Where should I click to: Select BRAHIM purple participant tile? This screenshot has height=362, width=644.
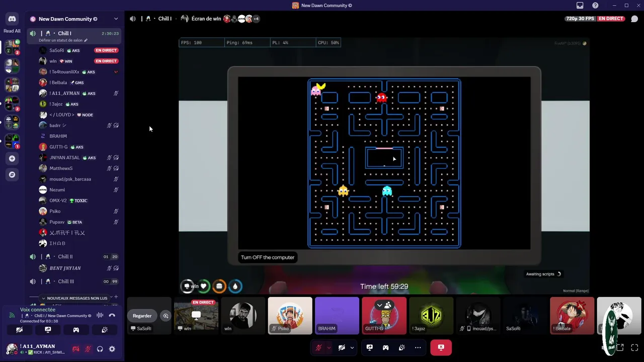[337, 316]
